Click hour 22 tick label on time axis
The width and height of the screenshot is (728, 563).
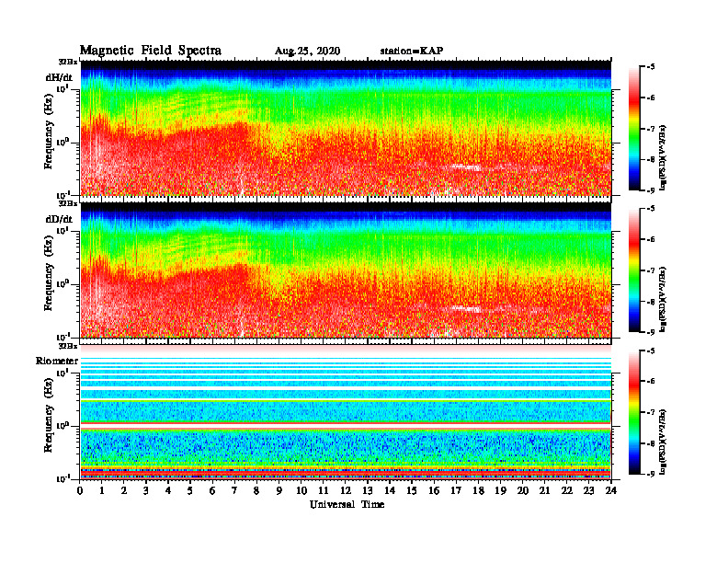pos(566,490)
